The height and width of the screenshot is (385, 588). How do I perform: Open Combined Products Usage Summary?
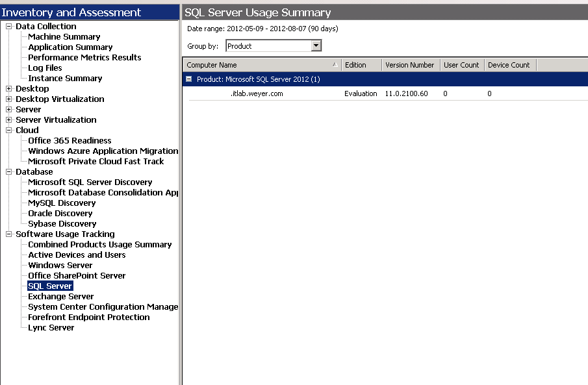pyautogui.click(x=99, y=245)
